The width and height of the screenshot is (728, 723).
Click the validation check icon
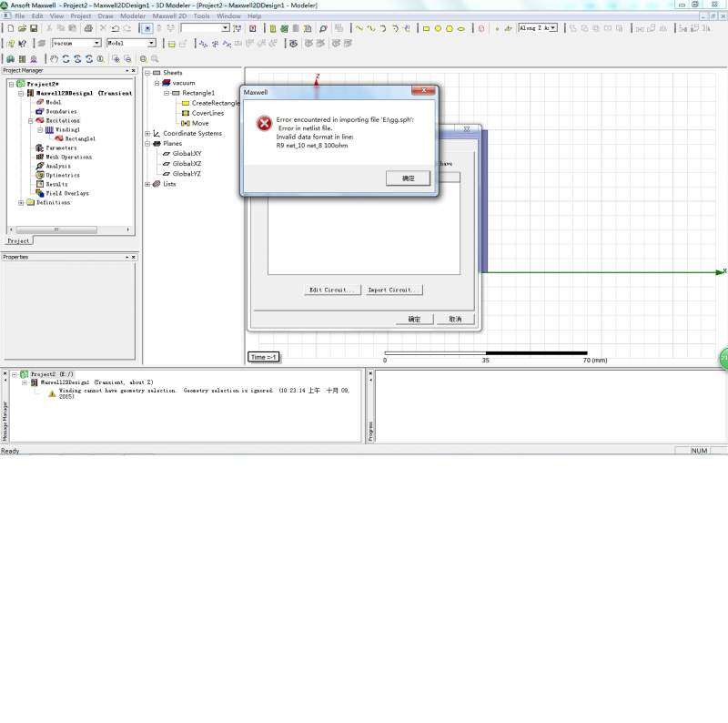284,28
